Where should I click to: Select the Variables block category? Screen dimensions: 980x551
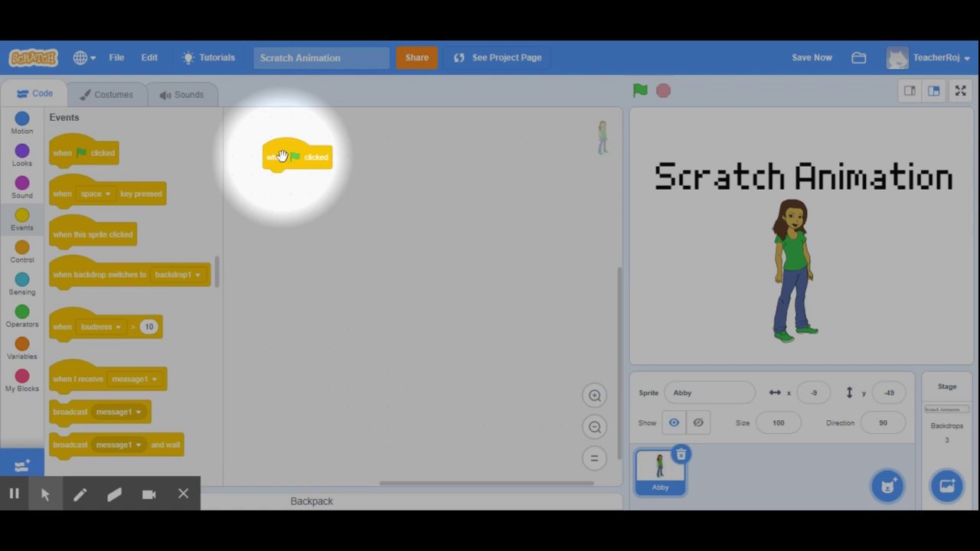22,348
